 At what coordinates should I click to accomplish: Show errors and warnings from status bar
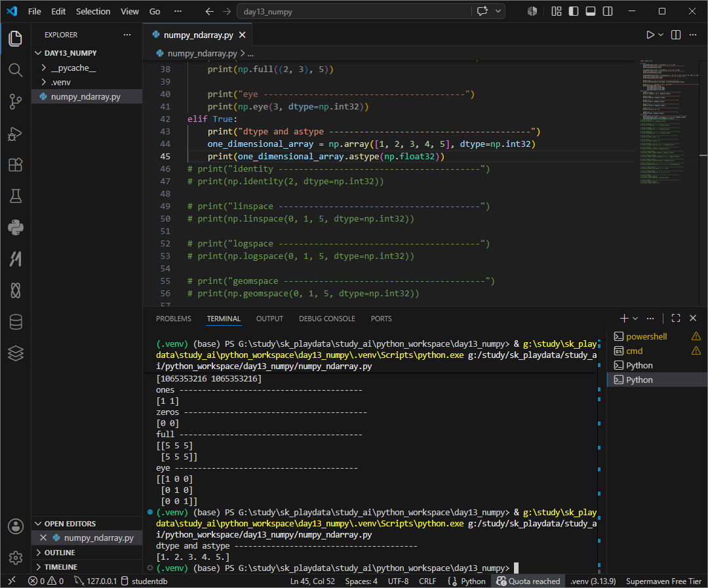pyautogui.click(x=46, y=581)
